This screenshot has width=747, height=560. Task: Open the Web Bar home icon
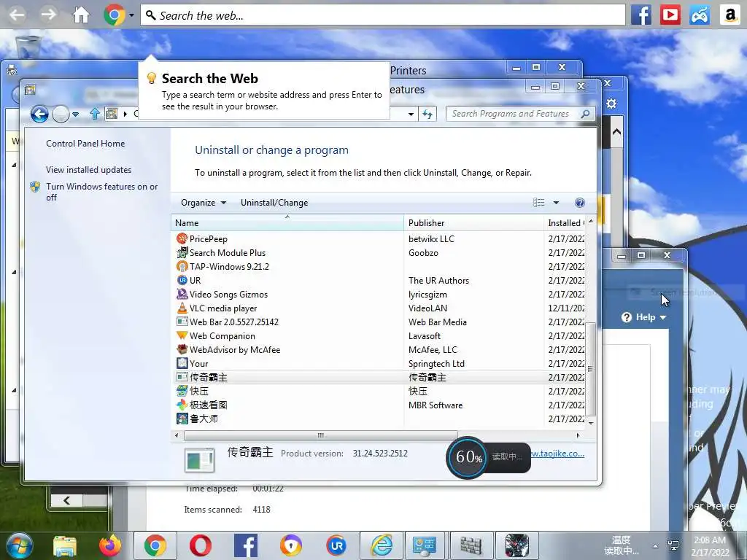coord(81,15)
